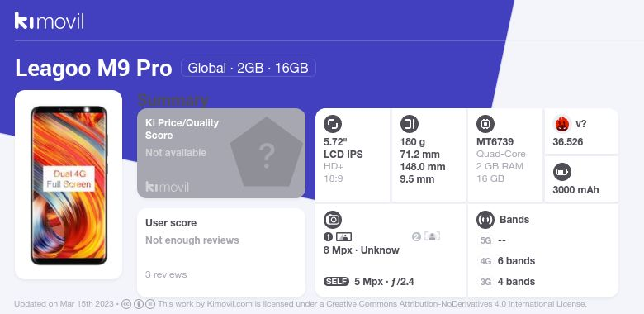Click the 3G 4 bands entry
Screen dimensions: 644x314
pyautogui.click(x=508, y=282)
